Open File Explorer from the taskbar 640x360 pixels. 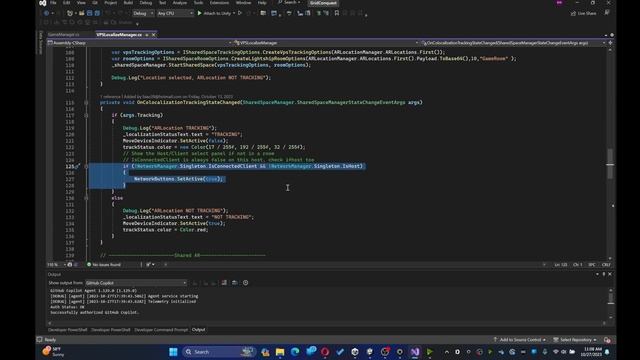[280, 352]
